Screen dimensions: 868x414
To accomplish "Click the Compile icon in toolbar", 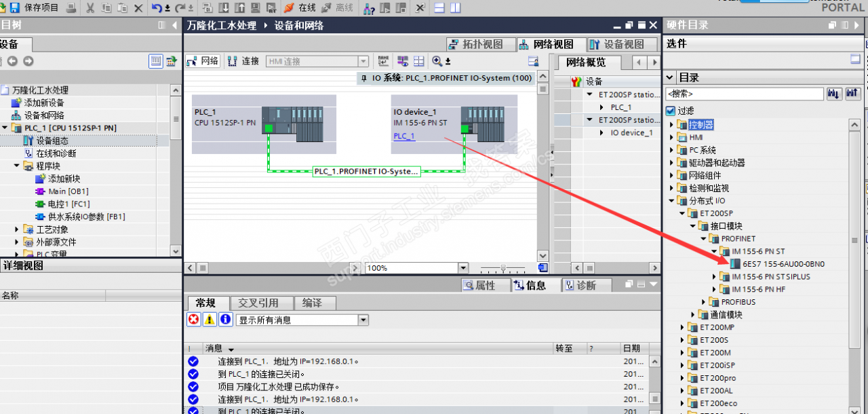I will [208, 8].
